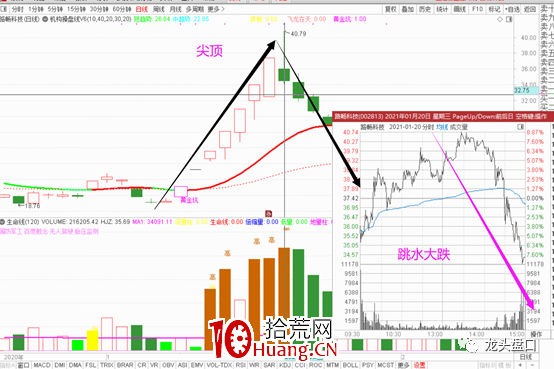The height and width of the screenshot is (369, 554).
Task: Select the 1分钟 period tab
Action: click(x=36, y=9)
